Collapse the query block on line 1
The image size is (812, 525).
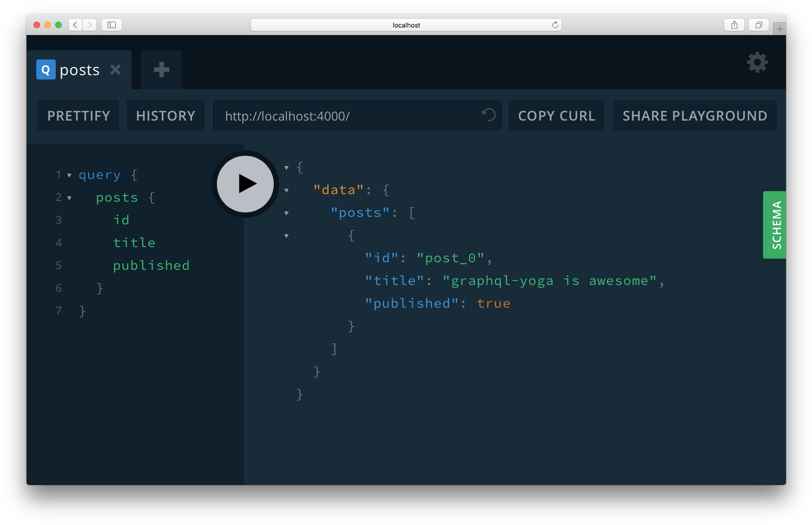[x=69, y=175]
